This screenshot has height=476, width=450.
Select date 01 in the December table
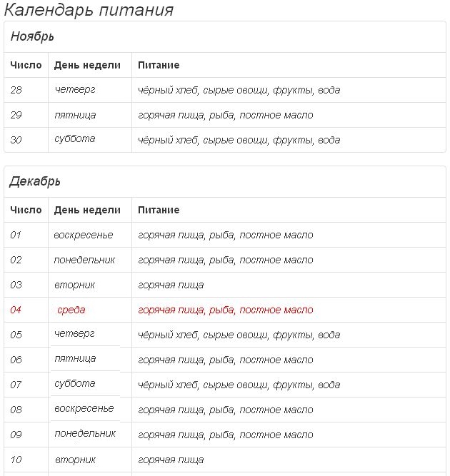(x=16, y=235)
